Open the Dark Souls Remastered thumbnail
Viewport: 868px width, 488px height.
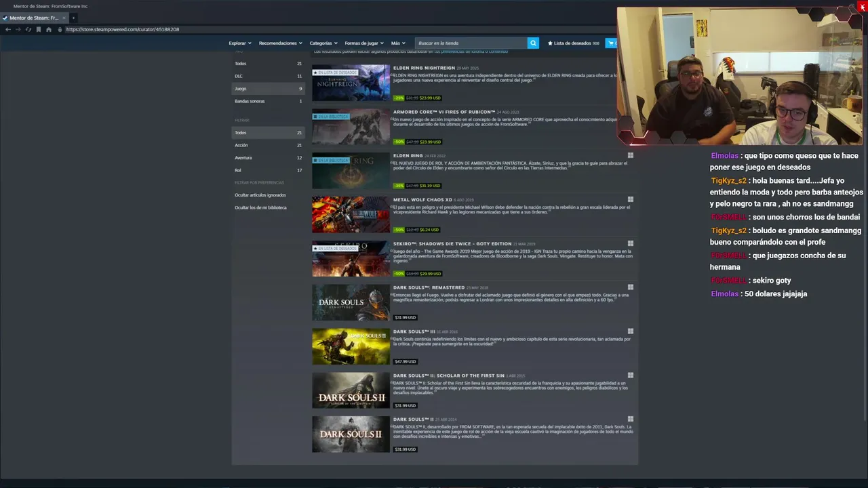coord(351,302)
